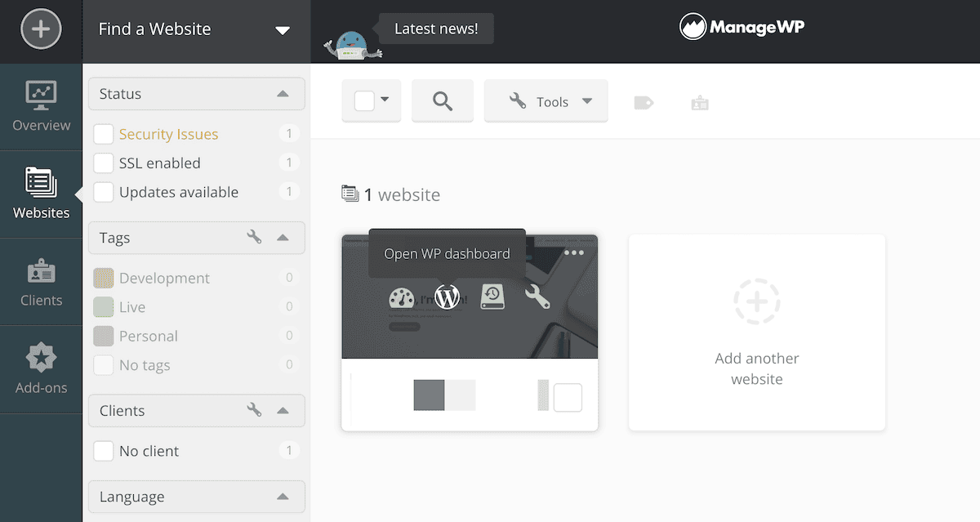Click the Latest news! bubble
The width and height of the screenshot is (980, 522).
(436, 29)
